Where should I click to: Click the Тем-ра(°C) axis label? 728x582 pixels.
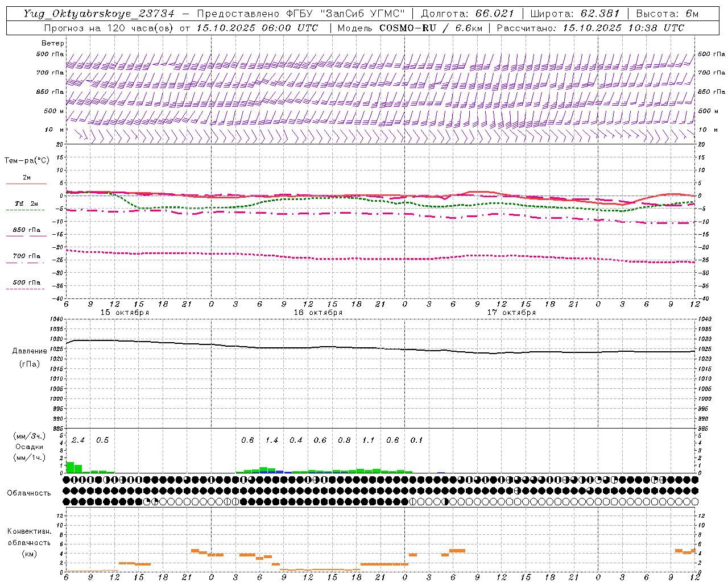pyautogui.click(x=27, y=161)
